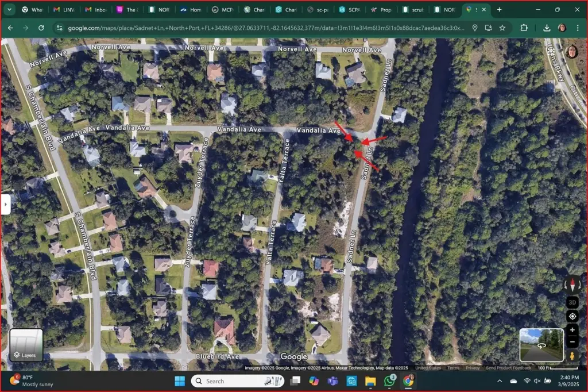Zoom out with the minus button

572,342
